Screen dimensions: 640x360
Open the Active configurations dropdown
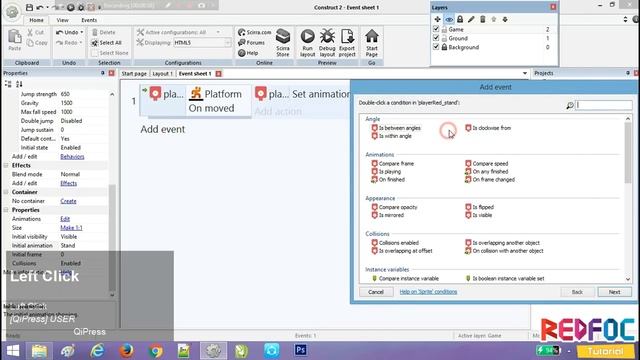(218, 32)
